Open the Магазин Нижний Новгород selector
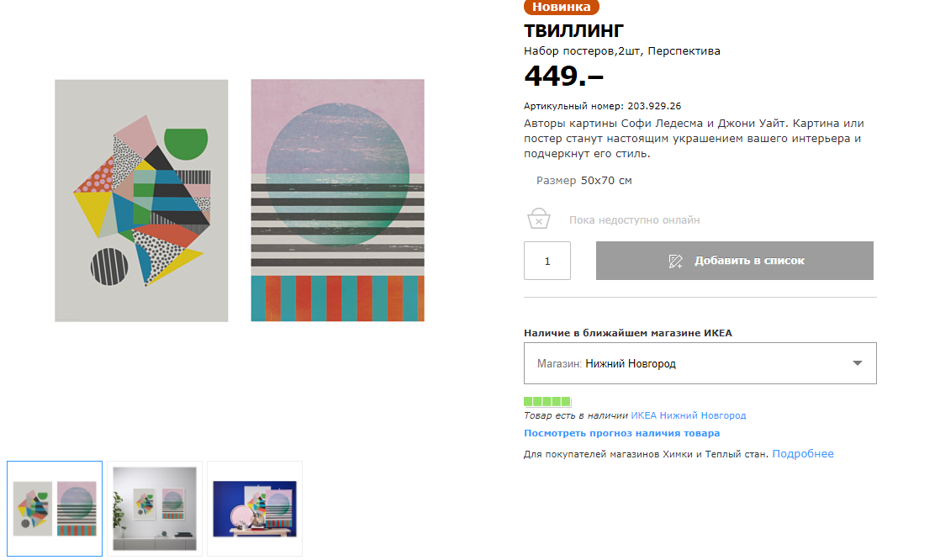 pos(700,363)
